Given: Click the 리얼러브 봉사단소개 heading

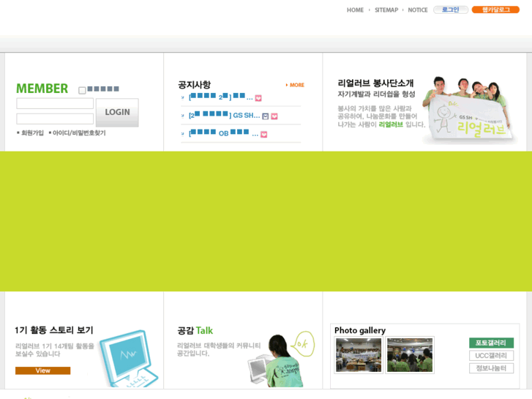Looking at the screenshot, I should 375,83.
